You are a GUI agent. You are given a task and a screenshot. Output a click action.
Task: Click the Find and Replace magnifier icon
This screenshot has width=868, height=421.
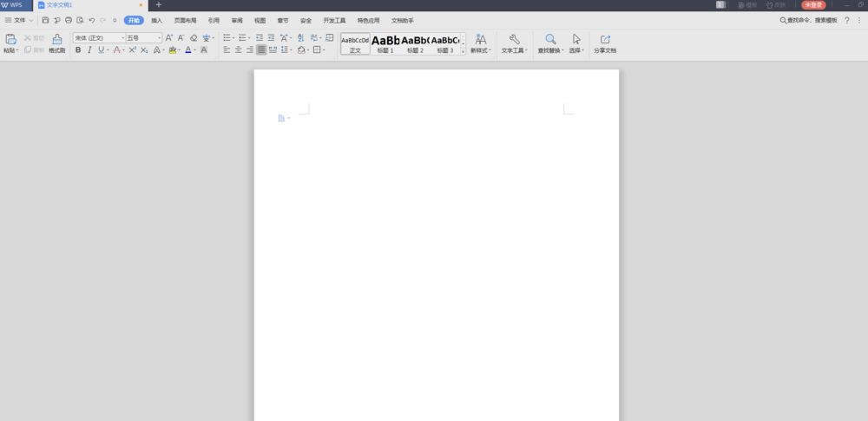(550, 39)
